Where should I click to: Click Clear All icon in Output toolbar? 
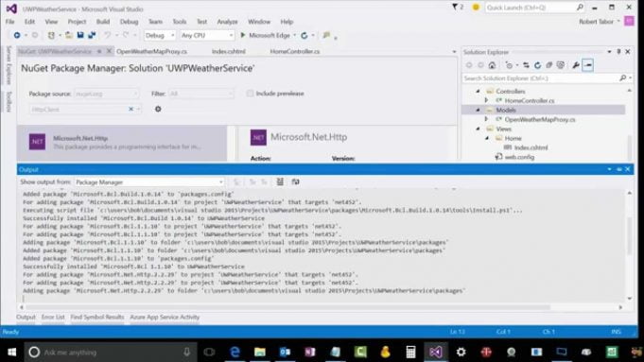pyautogui.click(x=280, y=181)
